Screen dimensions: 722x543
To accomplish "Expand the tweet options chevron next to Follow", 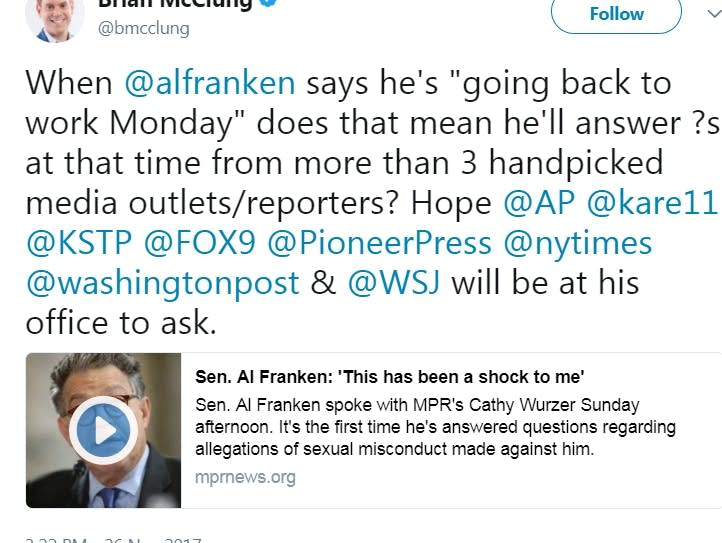I will tap(709, 14).
